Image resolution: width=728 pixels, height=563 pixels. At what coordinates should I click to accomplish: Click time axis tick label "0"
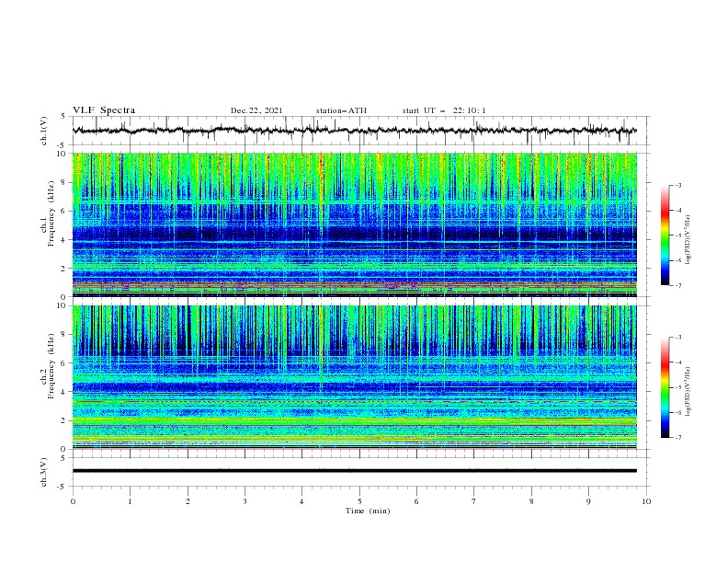coord(73,501)
